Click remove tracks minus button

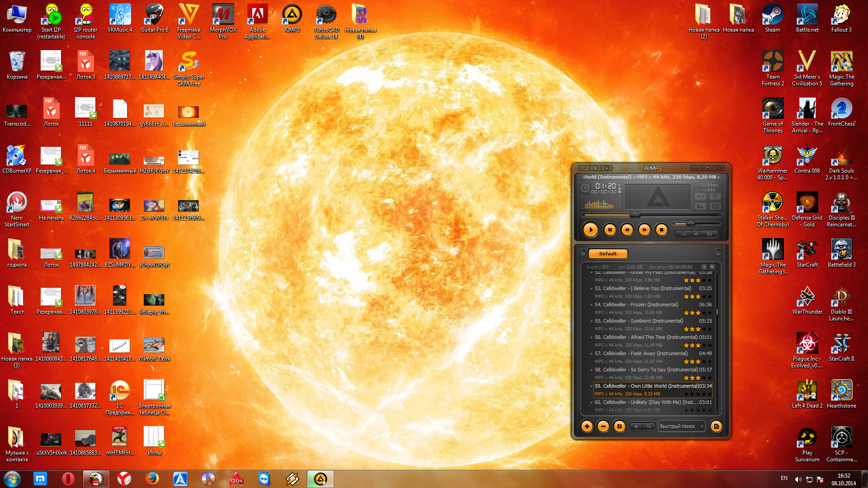(603, 426)
